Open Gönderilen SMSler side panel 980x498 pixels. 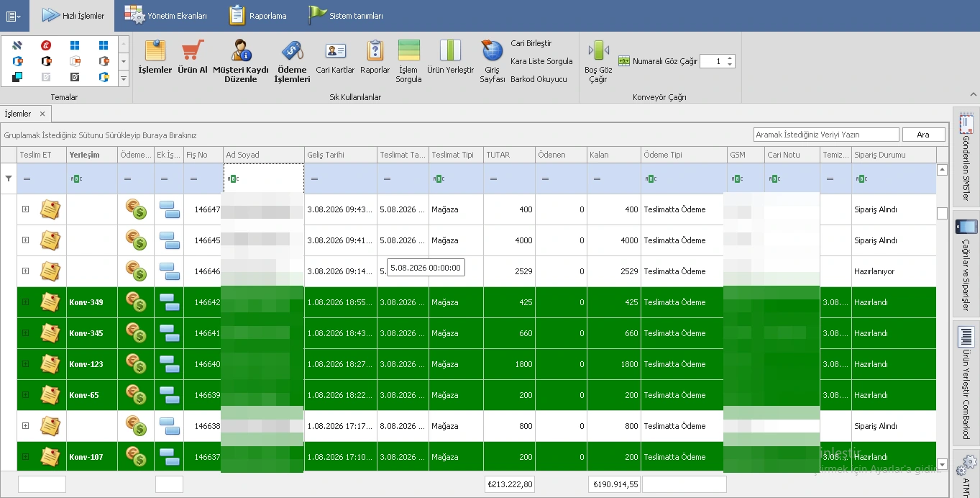click(966, 156)
